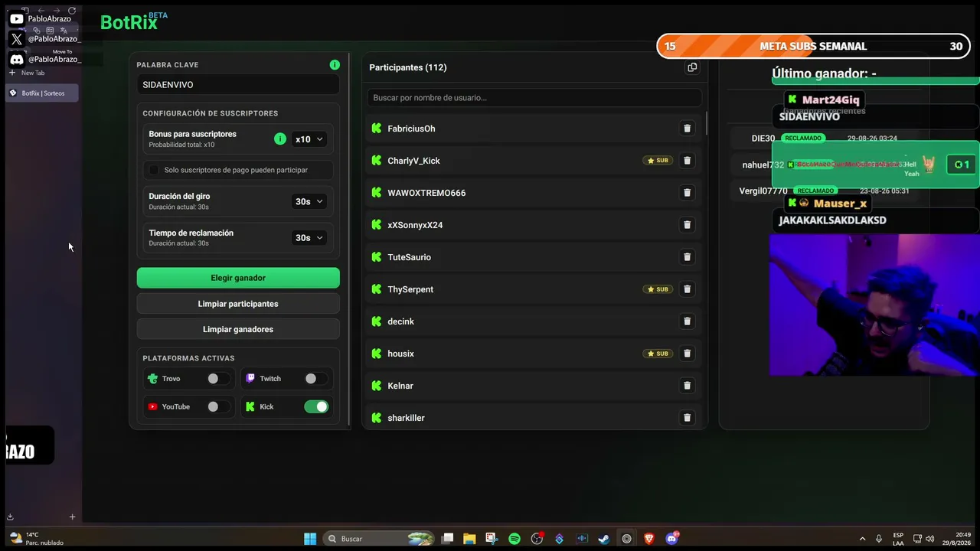Disable the Kick platform switch
Image resolution: width=980 pixels, height=551 pixels.
point(316,407)
